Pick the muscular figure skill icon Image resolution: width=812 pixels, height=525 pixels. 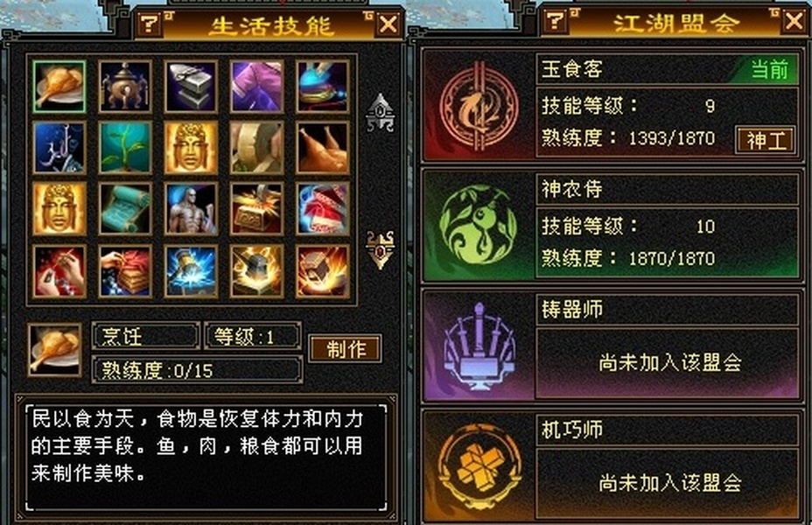pos(191,209)
